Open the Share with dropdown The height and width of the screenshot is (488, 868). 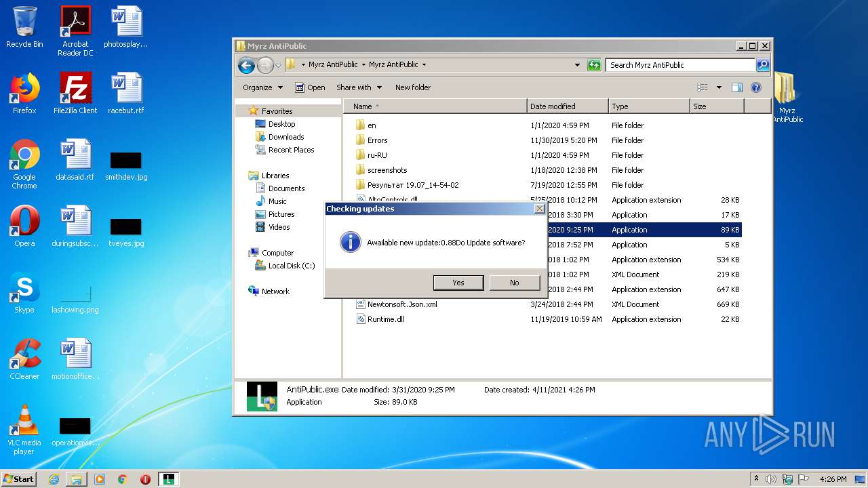[359, 87]
